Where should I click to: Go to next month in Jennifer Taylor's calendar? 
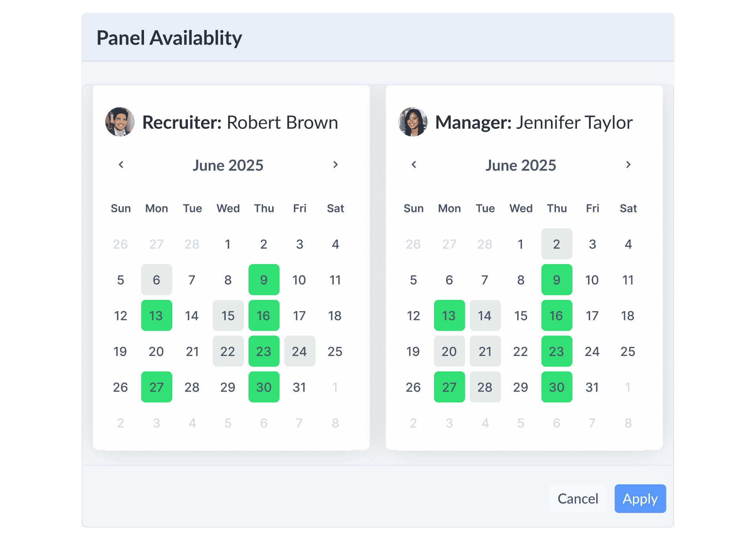pos(628,165)
